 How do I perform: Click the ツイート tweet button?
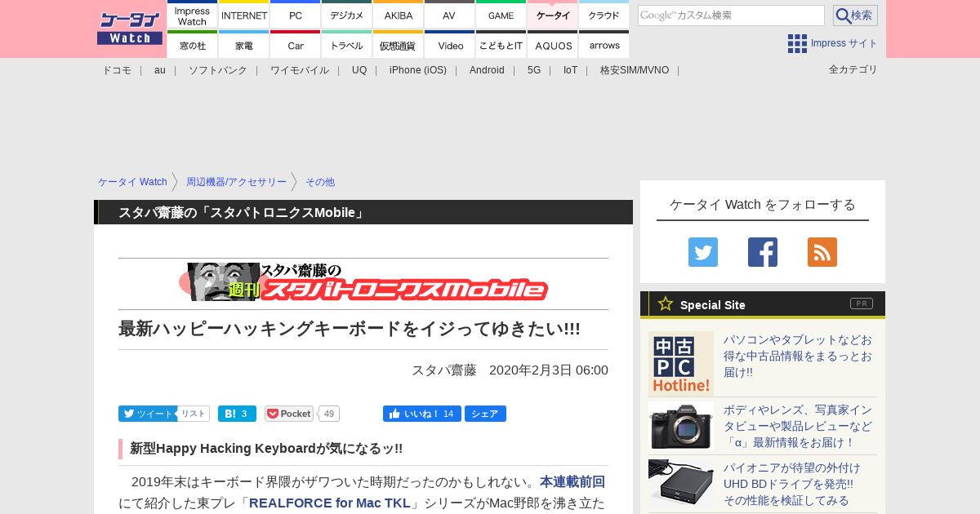pyautogui.click(x=147, y=414)
